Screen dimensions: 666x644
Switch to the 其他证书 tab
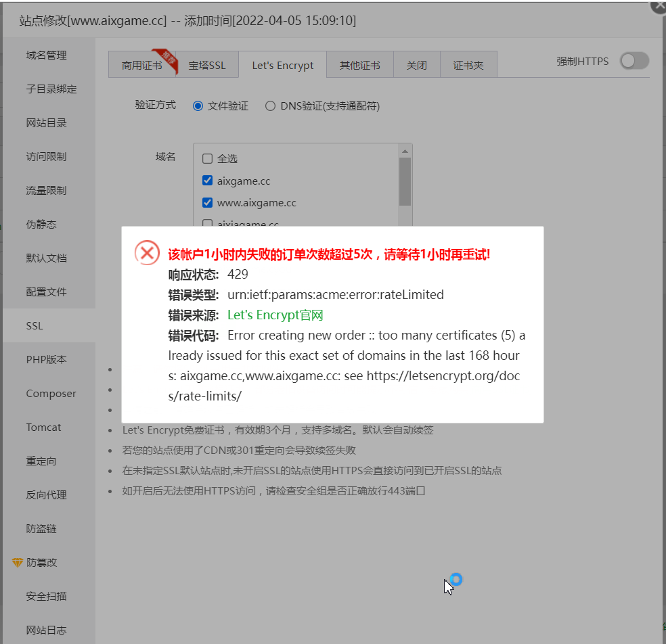coord(360,65)
